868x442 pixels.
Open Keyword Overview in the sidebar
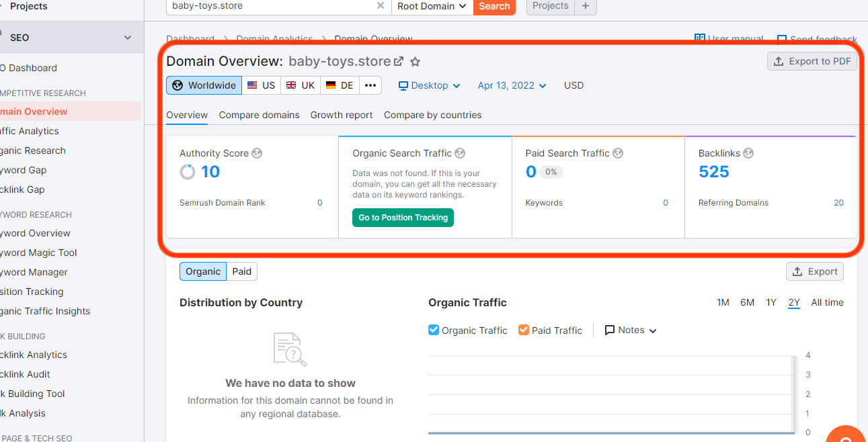point(35,233)
